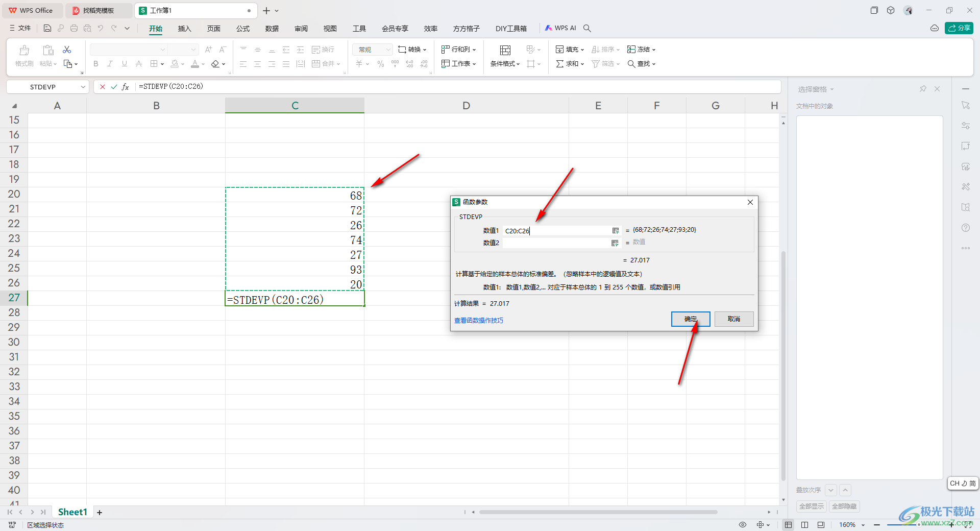
Task: Click the Cut scissors icon
Action: point(67,50)
